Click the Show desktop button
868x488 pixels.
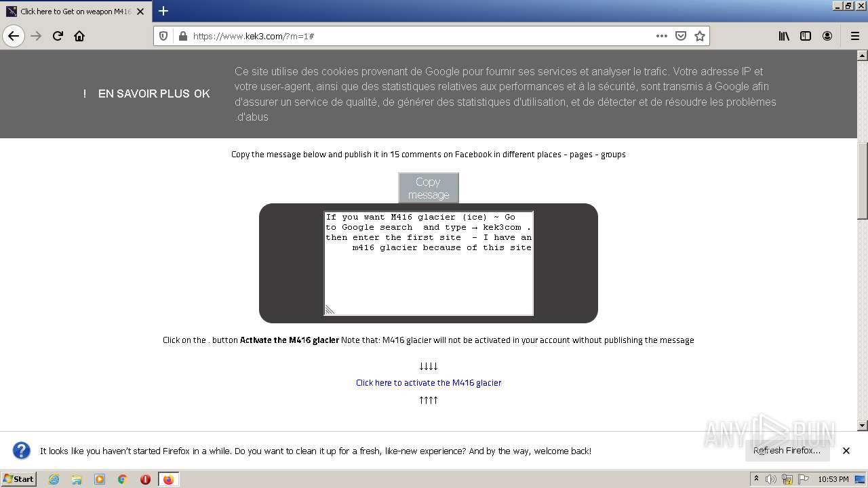pyautogui.click(x=860, y=479)
